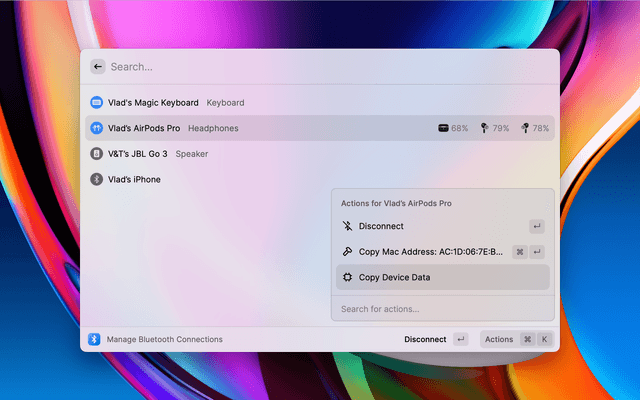Image resolution: width=640 pixels, height=400 pixels.
Task: Focus the main Search field at top
Action: [300, 67]
